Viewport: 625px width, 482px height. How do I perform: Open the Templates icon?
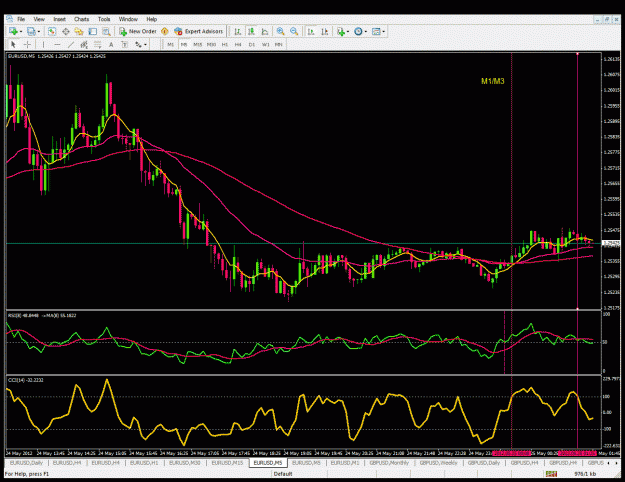pos(376,31)
